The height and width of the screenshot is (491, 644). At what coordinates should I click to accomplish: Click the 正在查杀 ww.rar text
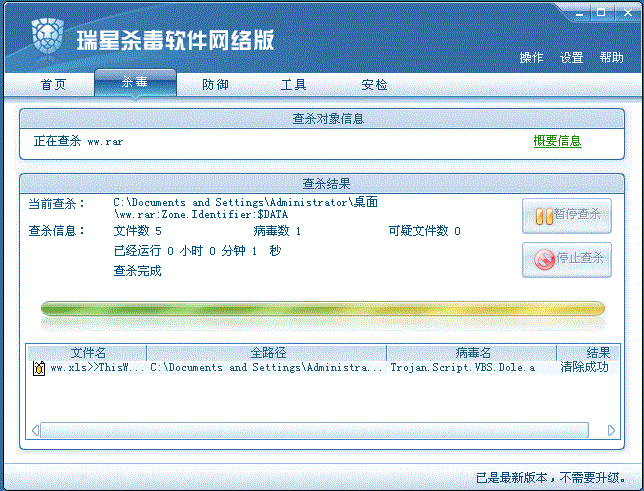pyautogui.click(x=78, y=141)
